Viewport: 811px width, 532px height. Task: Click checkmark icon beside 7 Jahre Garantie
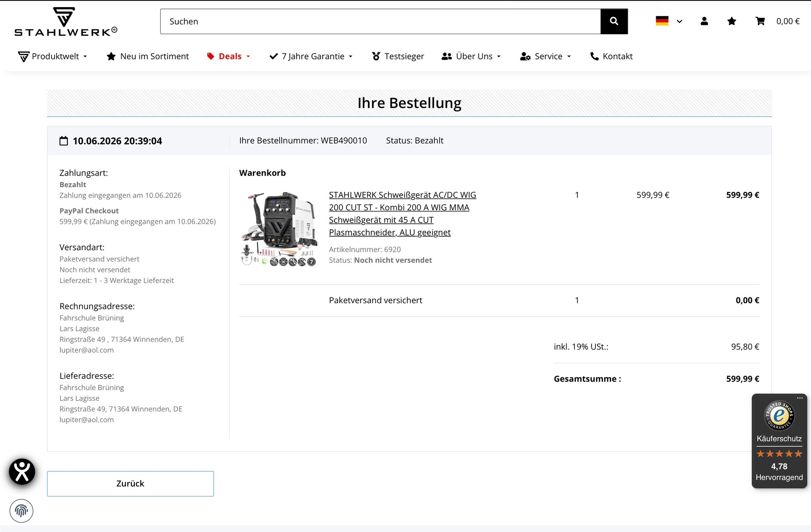pyautogui.click(x=274, y=56)
